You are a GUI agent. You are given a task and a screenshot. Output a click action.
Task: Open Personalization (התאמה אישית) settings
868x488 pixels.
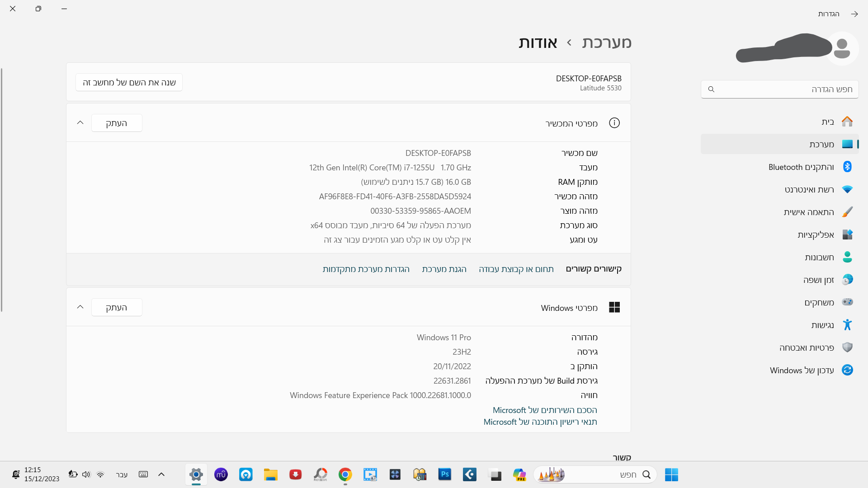pos(808,212)
